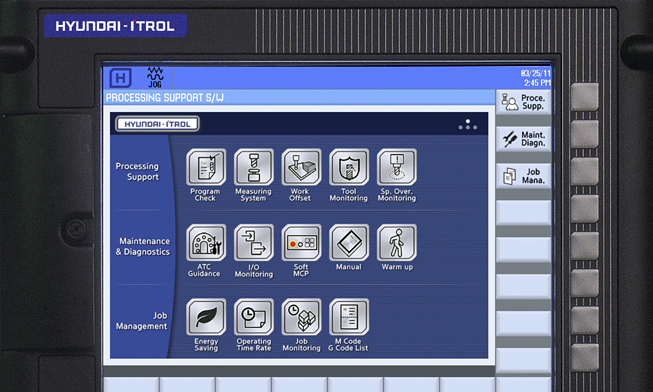Select the Proce. Supp. side tab

click(523, 102)
